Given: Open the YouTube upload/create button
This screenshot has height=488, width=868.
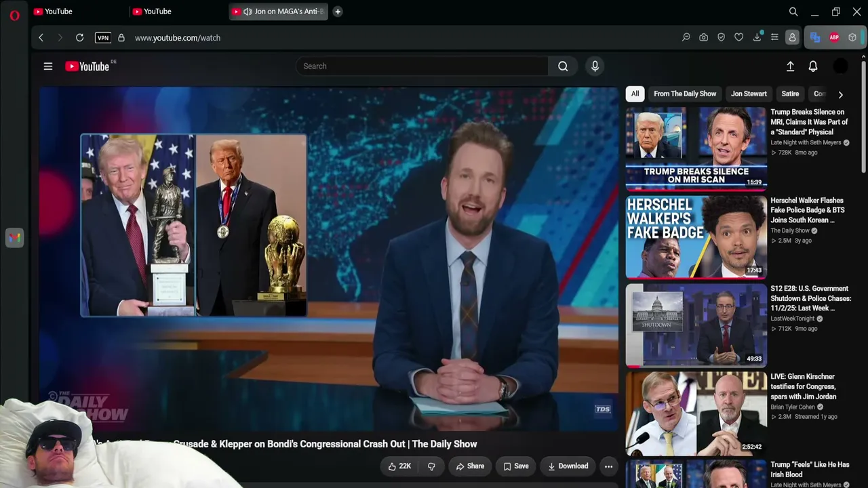Looking at the screenshot, I should (x=790, y=66).
